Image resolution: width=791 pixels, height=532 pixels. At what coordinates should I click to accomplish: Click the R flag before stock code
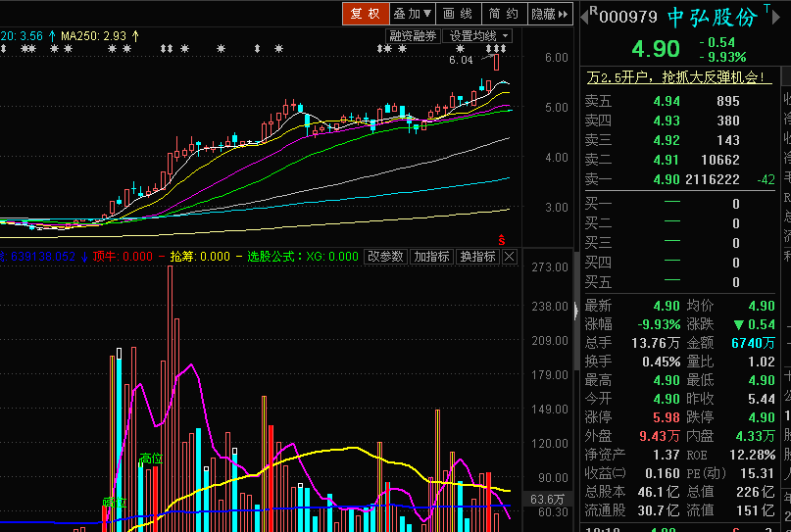point(594,11)
